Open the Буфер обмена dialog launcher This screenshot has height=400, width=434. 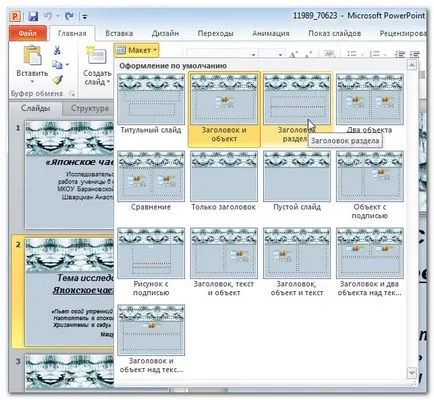click(72, 94)
